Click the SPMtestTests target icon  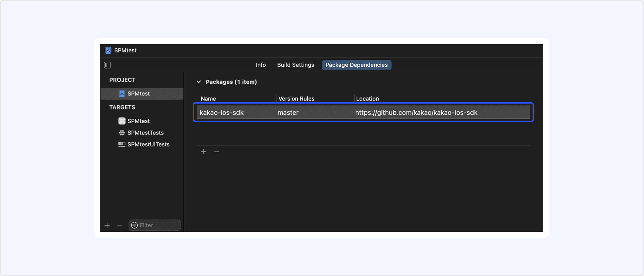click(122, 133)
